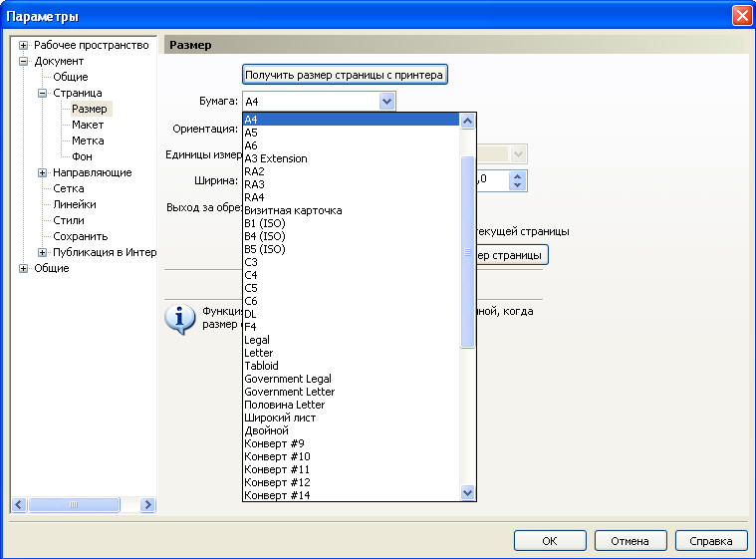
Task: Open the Линейки settings
Action: [75, 204]
